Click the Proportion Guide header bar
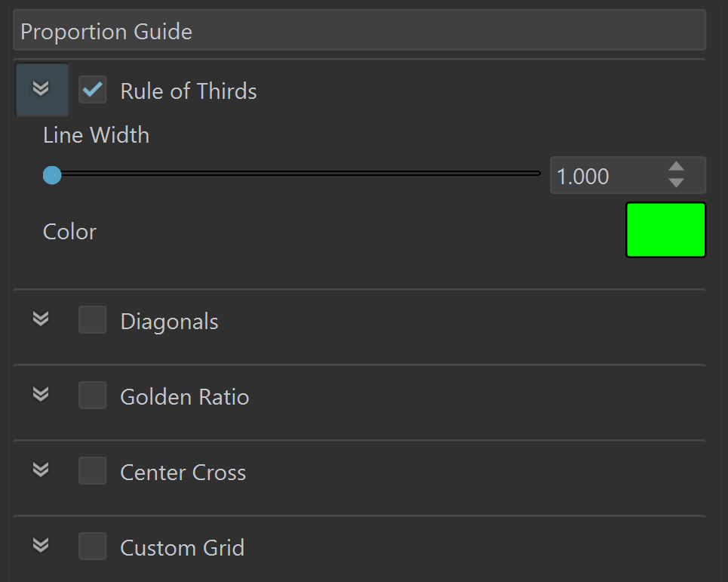 [x=359, y=30]
